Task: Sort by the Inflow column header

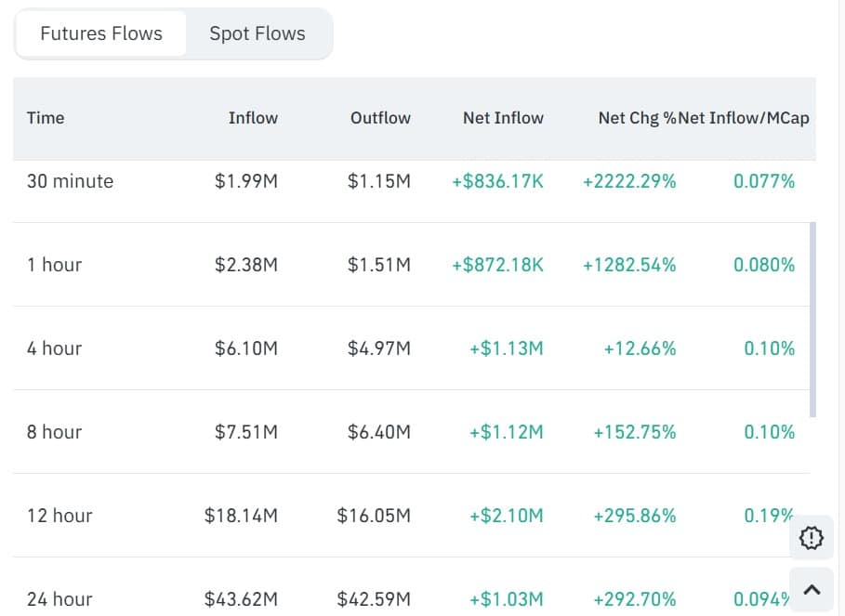Action: (253, 118)
